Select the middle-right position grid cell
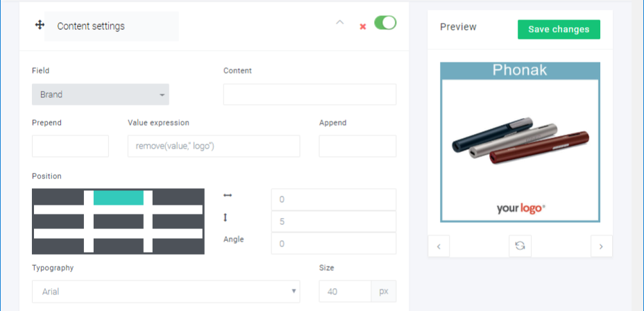 [x=178, y=221]
